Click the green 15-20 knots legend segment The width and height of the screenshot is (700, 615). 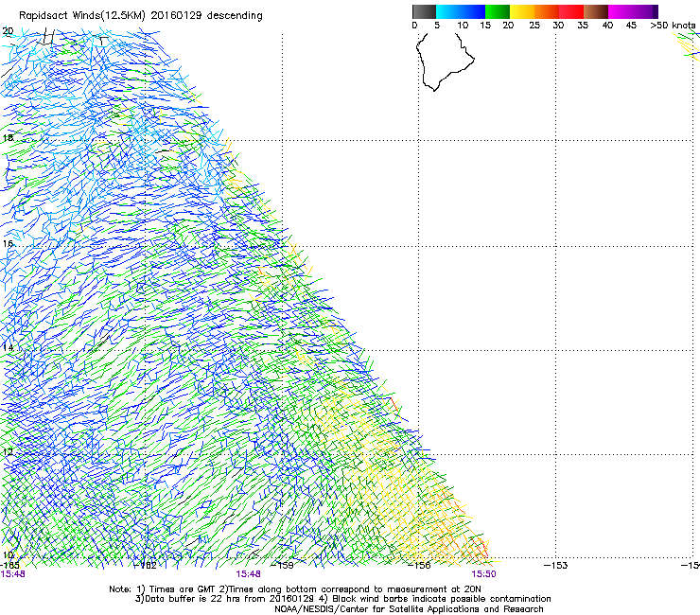pos(498,11)
